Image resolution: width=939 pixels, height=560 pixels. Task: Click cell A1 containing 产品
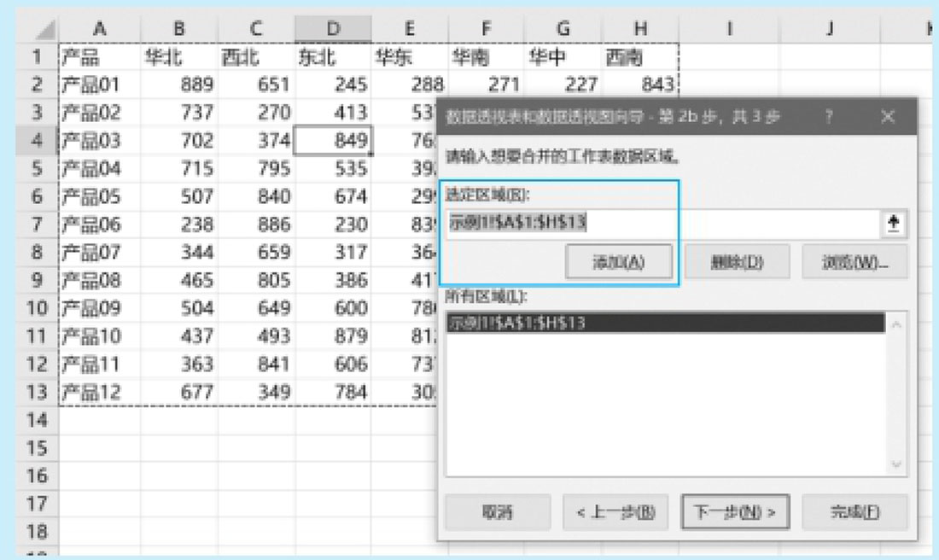pos(99,56)
